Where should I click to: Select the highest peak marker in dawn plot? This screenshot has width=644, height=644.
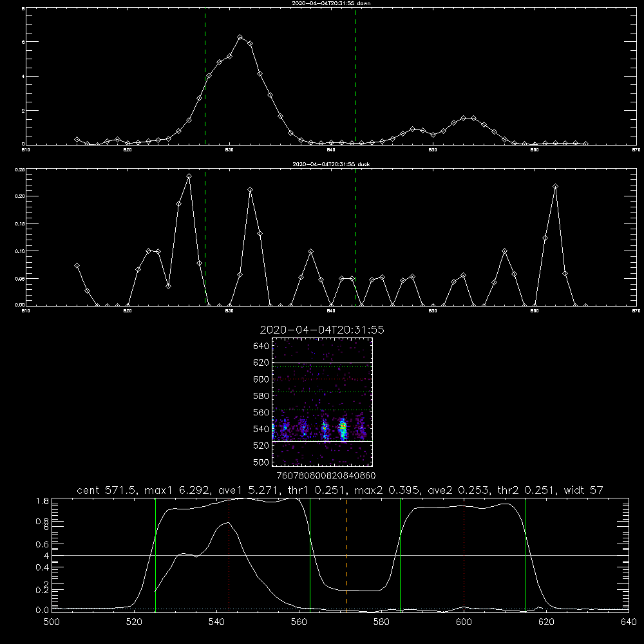click(240, 37)
